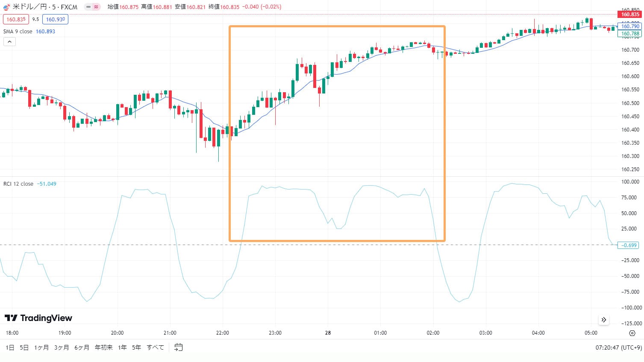Switch the date range to 1日
Screen dimensions: 644x362
tap(10, 347)
